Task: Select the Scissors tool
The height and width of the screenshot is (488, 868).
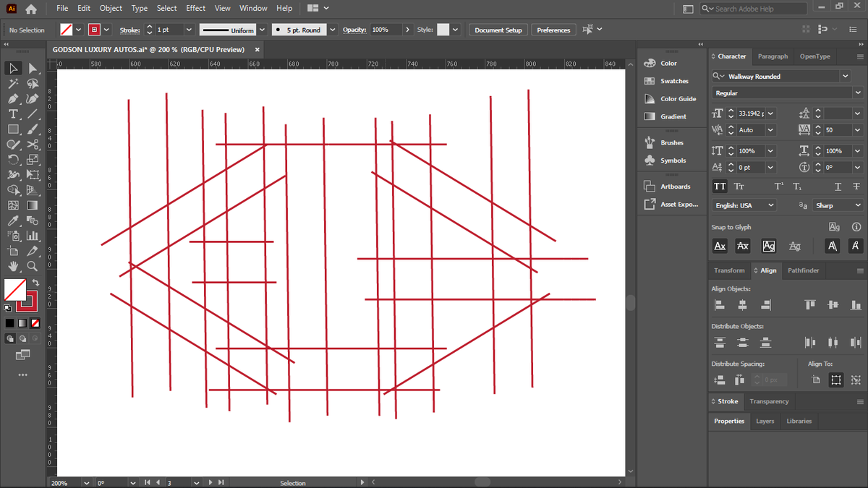Action: [x=32, y=145]
